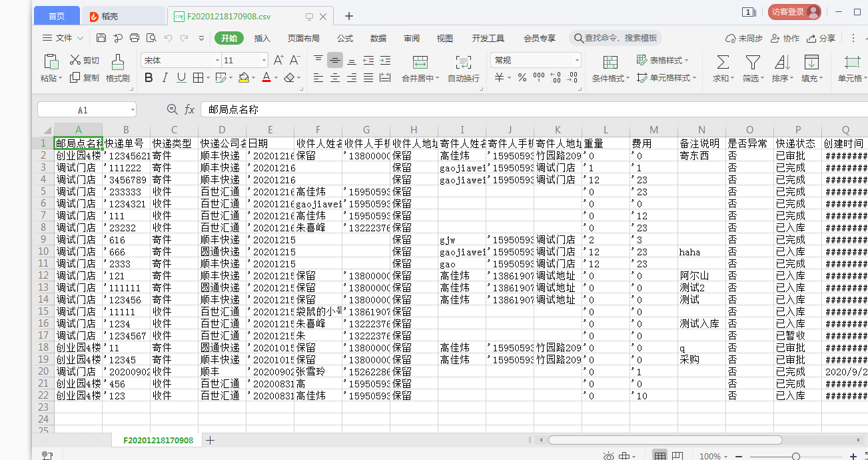Viewport: 868px width, 460px height.
Task: Click the Not Synced (未同步) button
Action: (743, 39)
